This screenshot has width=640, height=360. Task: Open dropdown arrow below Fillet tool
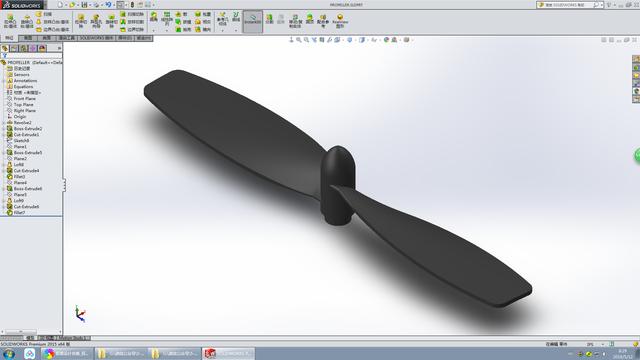click(x=153, y=30)
